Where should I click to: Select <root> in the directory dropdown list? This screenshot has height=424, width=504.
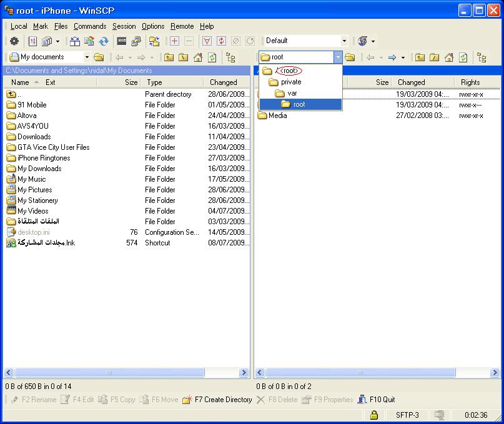coord(289,71)
